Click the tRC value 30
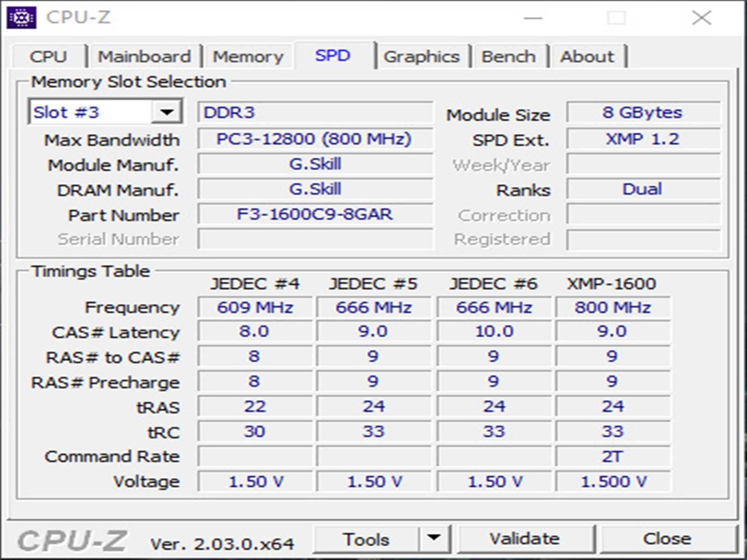This screenshot has width=747, height=560. 255,432
